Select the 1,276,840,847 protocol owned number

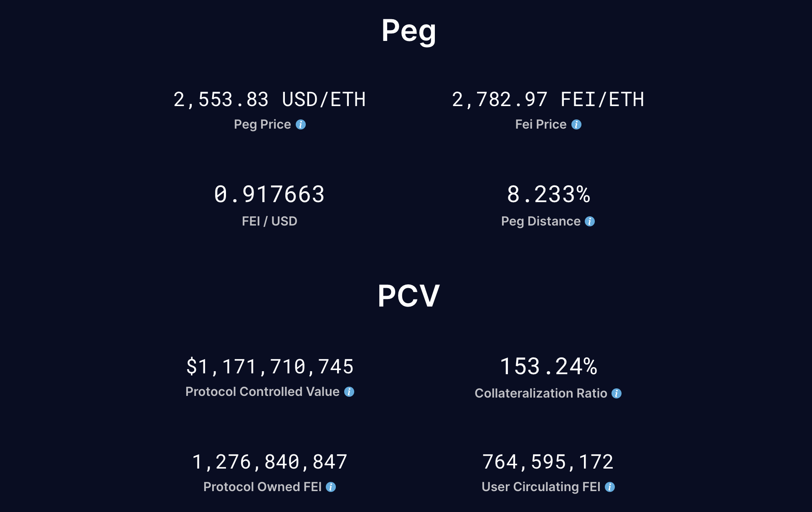pos(269,462)
